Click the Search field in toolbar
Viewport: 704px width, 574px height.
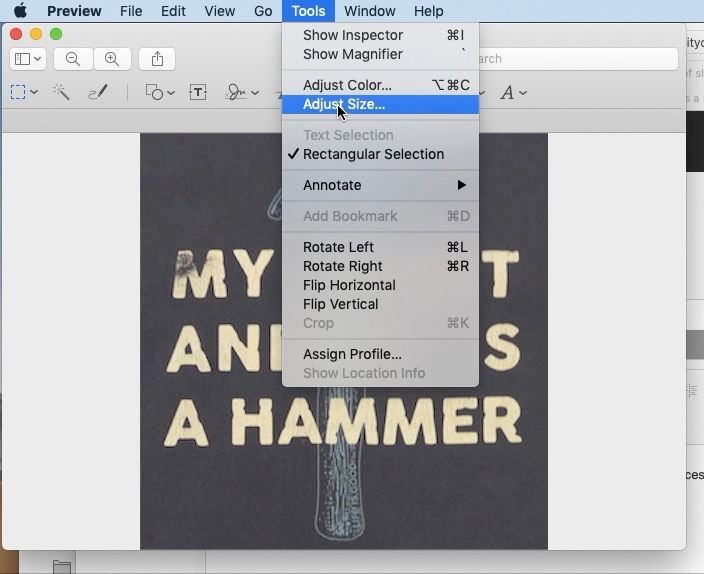point(575,59)
